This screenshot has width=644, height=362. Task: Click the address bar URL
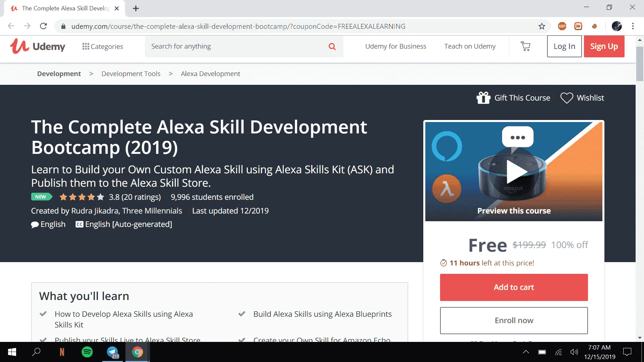tap(238, 26)
